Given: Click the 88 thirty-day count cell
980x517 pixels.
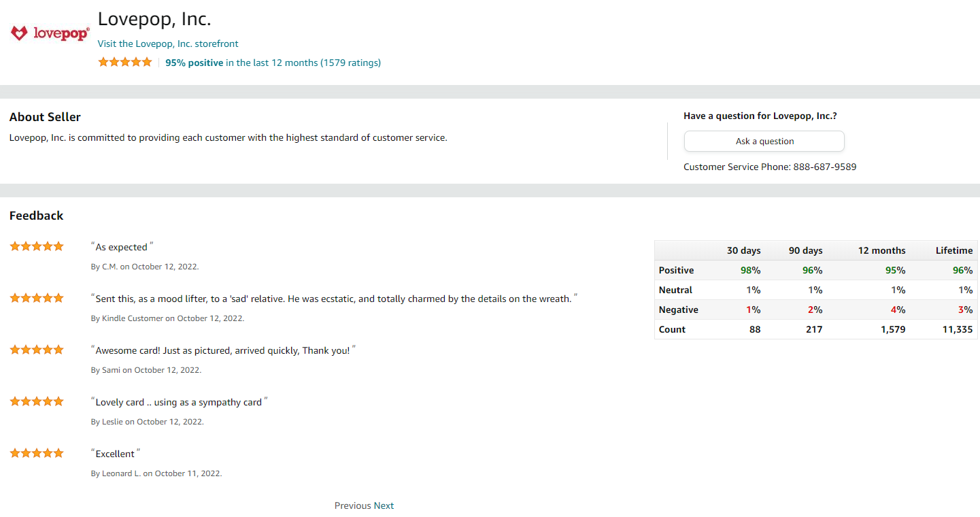Looking at the screenshot, I should 755,329.
